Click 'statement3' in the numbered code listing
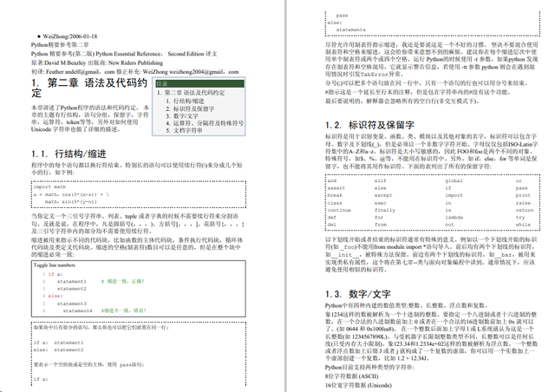 [72, 304]
